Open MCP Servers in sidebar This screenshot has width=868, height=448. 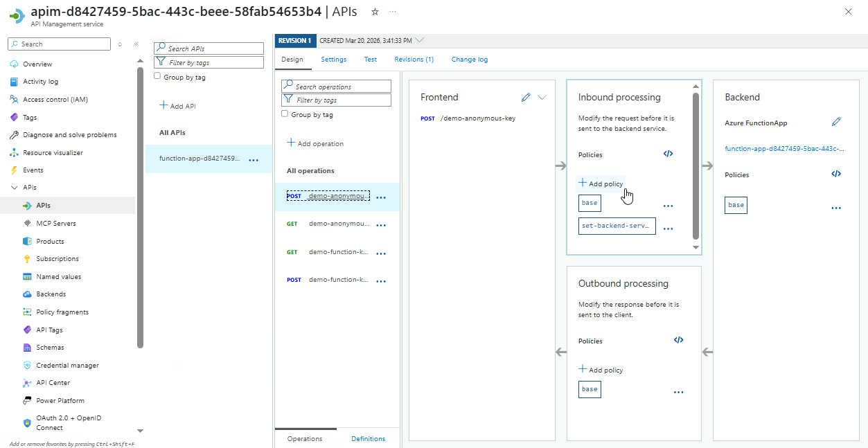(55, 224)
